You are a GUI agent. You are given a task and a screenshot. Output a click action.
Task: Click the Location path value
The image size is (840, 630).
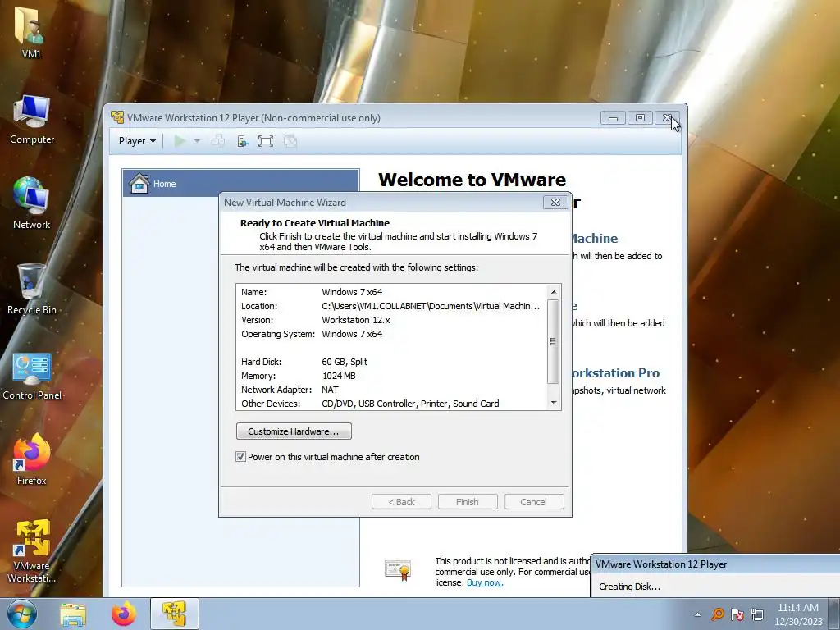[x=430, y=306]
